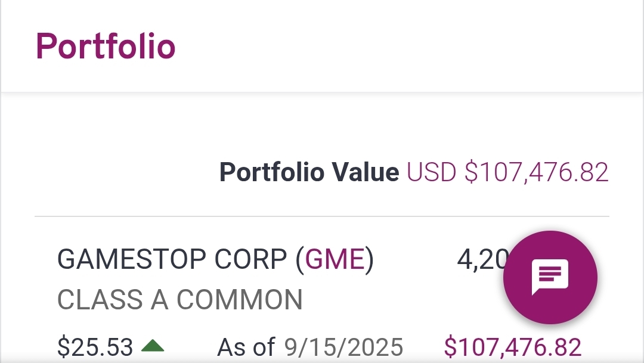Select the As of label
This screenshot has height=363, width=644.
point(246,347)
